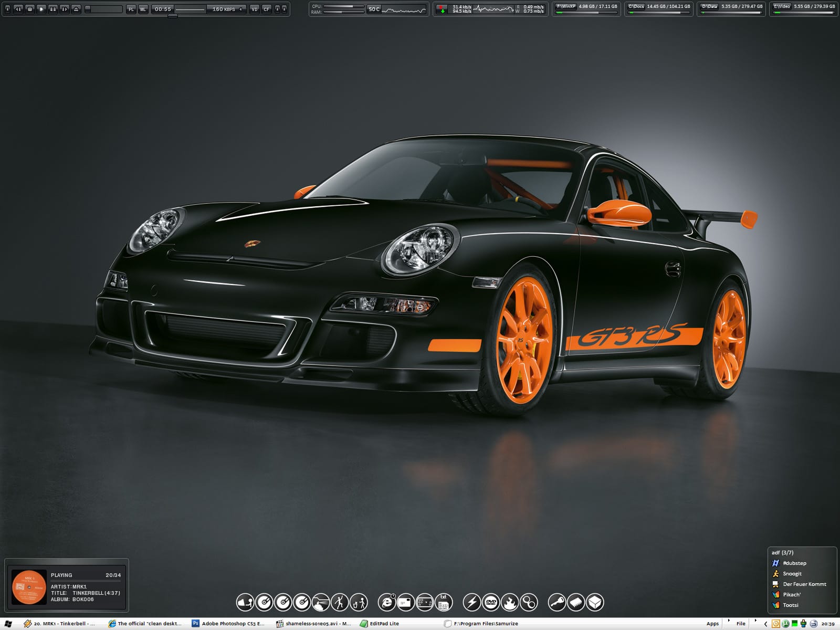Screen dimensions: 840x630
Task: Open the flame burner dock icon
Action: pos(510,602)
